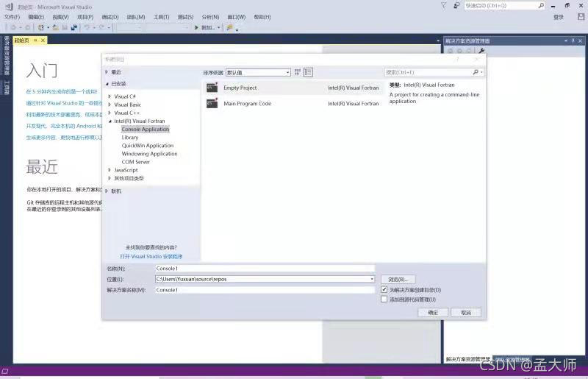Click the quick launch magnifier icon

click(x=541, y=6)
